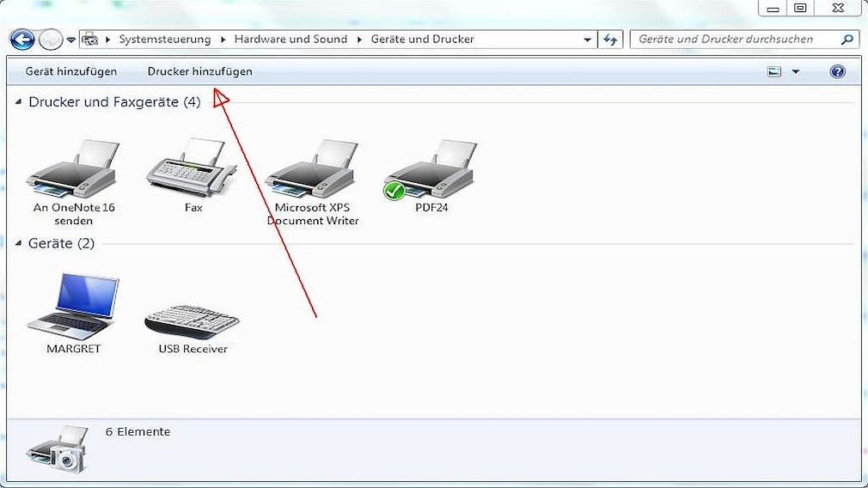Image resolution: width=868 pixels, height=488 pixels.
Task: Collapse the Drucker und Faxgeräte group
Action: point(19,102)
